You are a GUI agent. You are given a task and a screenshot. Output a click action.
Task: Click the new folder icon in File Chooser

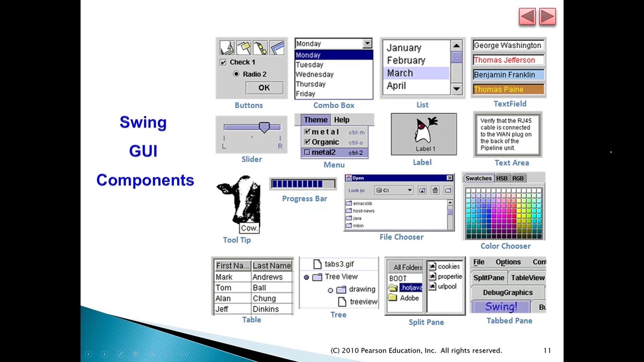(x=448, y=190)
